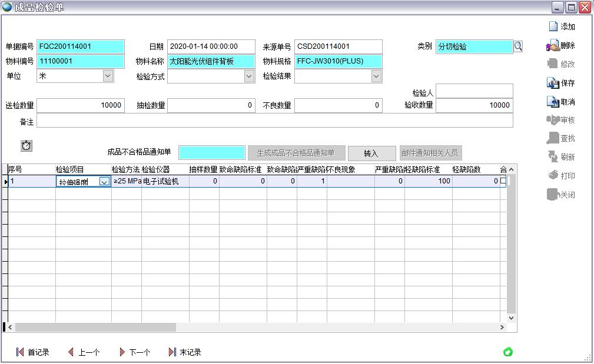Viewport: 594px width, 364px height.
Task: Go to 上一个 (previous record)
Action: pyautogui.click(x=84, y=352)
